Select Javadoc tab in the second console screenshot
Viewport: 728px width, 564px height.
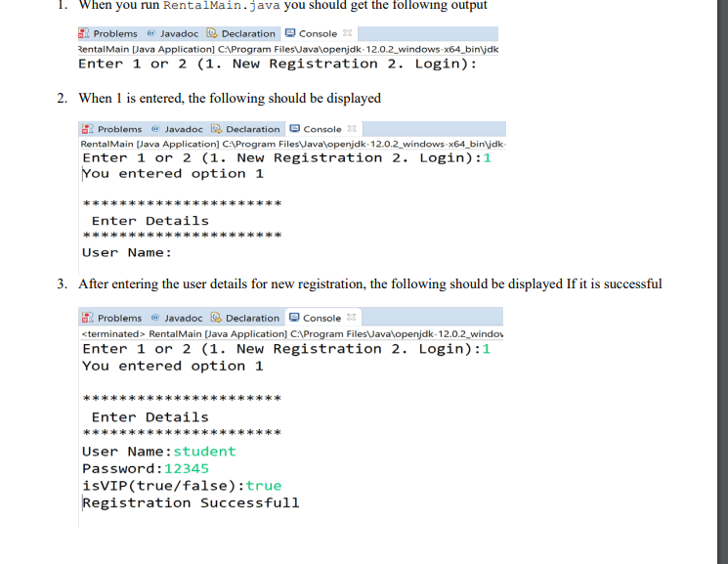click(x=177, y=129)
